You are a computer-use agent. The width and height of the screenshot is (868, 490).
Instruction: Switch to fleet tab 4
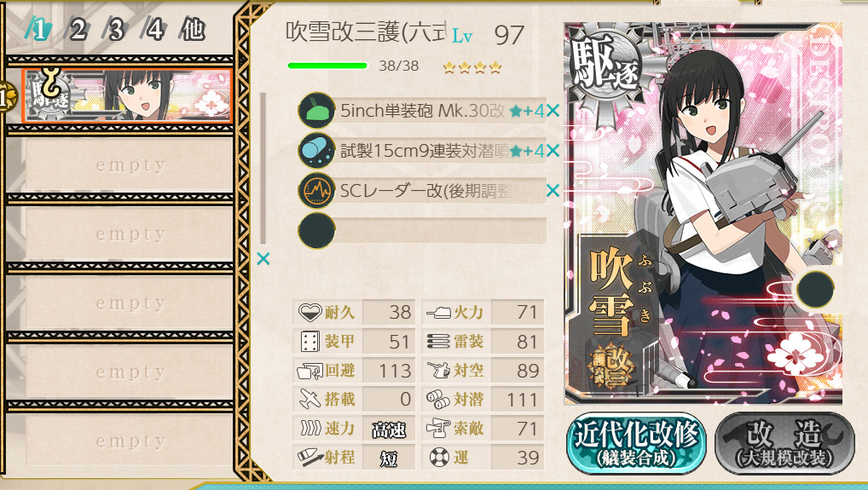pyautogui.click(x=154, y=29)
